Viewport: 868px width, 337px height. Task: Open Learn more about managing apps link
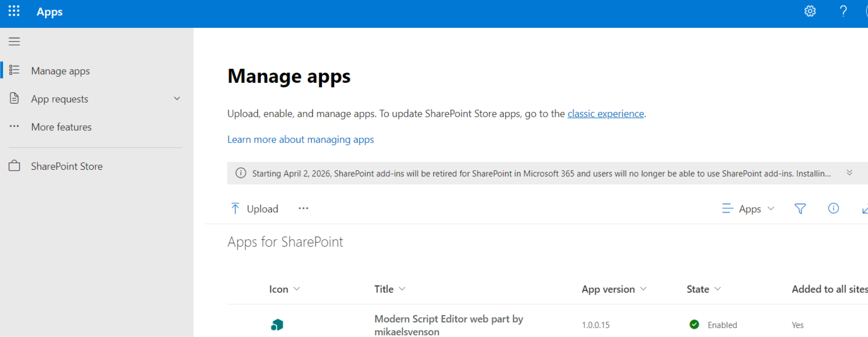pyautogui.click(x=301, y=139)
